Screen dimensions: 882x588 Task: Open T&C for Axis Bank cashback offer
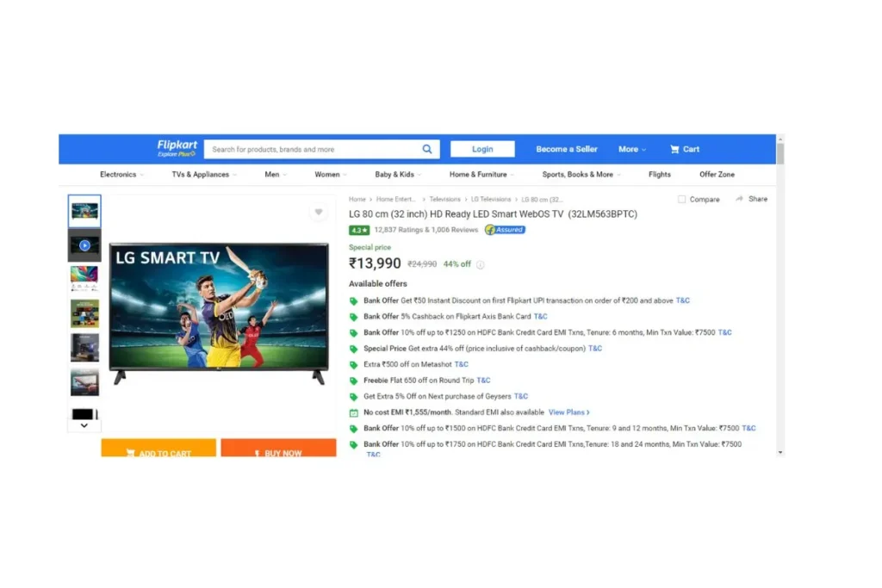540,317
